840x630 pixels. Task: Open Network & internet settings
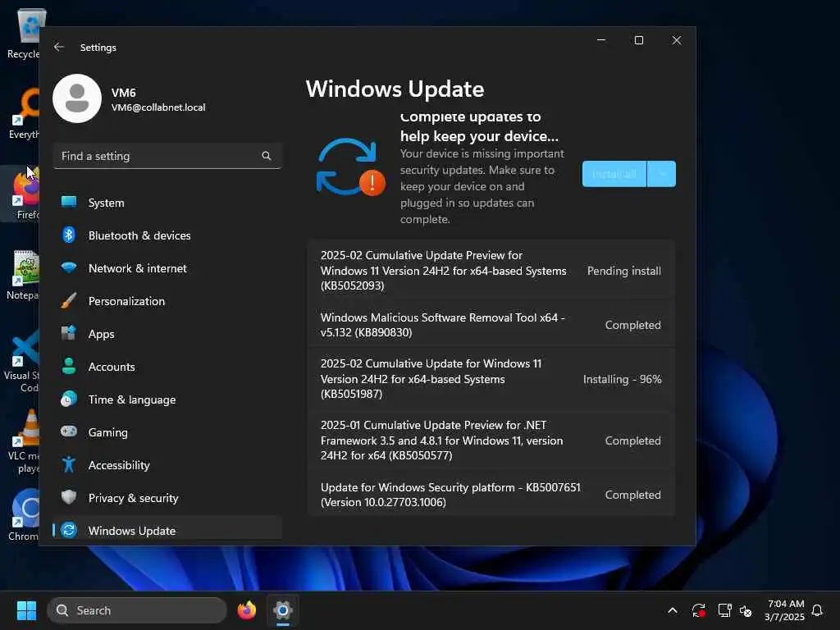tap(167, 268)
